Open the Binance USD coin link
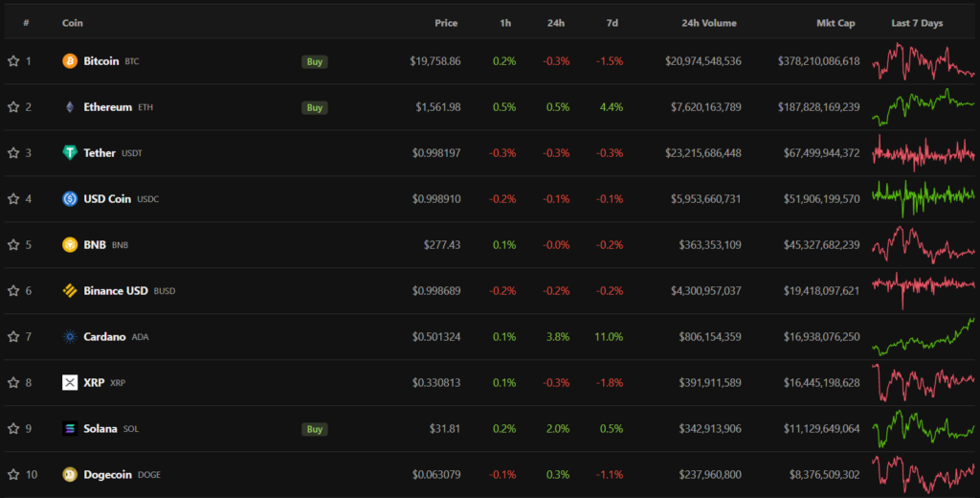 pyautogui.click(x=116, y=291)
